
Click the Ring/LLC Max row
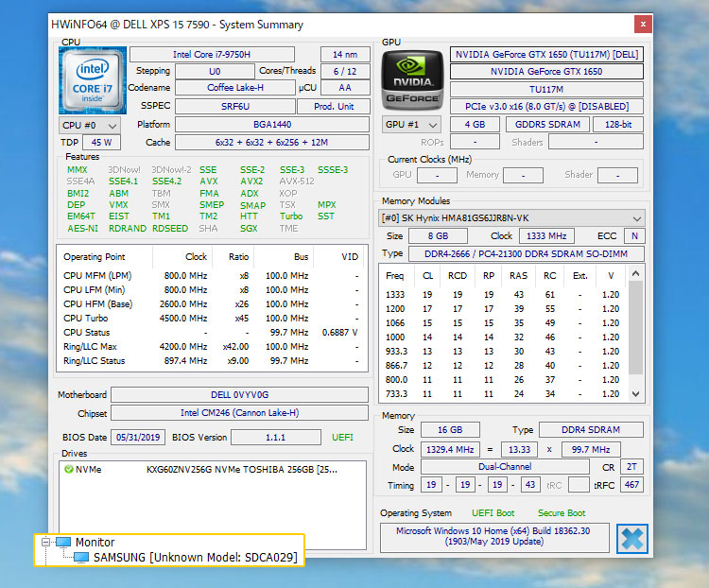(x=211, y=347)
